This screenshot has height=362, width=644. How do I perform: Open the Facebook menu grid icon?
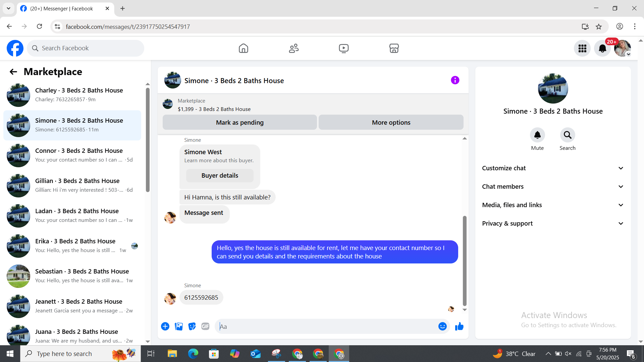coord(582,49)
